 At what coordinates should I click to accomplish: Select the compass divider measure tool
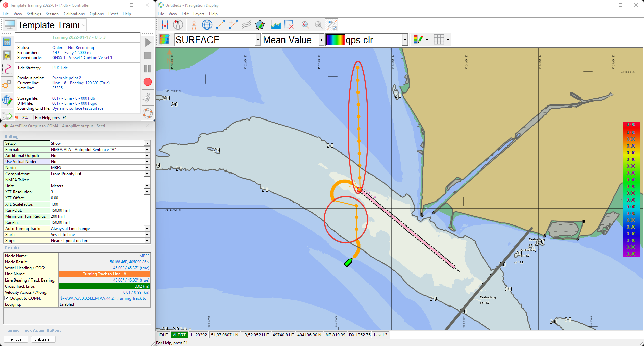tap(194, 25)
